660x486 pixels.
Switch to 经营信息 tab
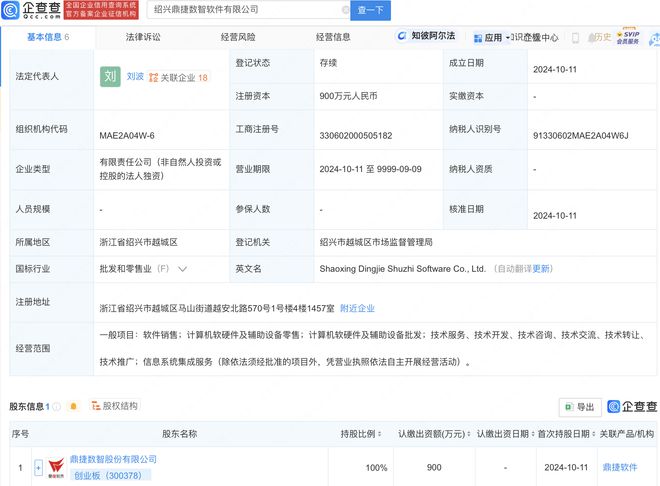[x=333, y=37]
